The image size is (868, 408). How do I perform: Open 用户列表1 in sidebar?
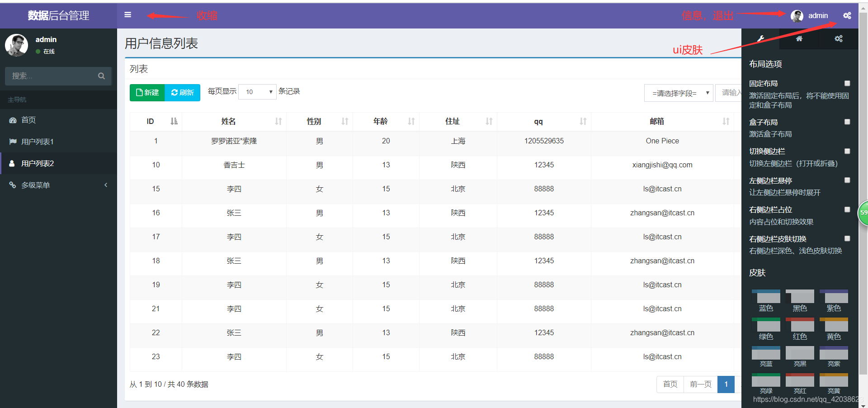coord(58,142)
